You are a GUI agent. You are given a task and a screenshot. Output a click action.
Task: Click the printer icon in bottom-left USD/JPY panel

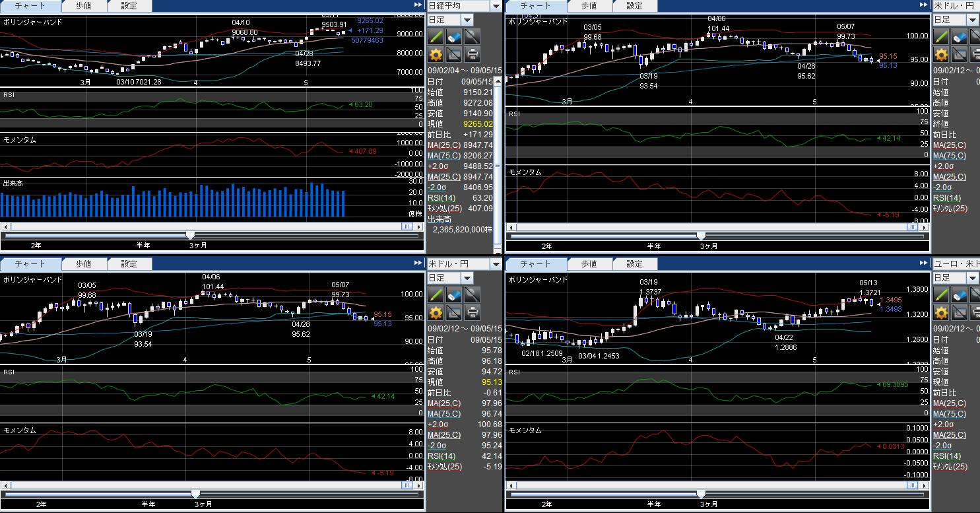click(473, 313)
